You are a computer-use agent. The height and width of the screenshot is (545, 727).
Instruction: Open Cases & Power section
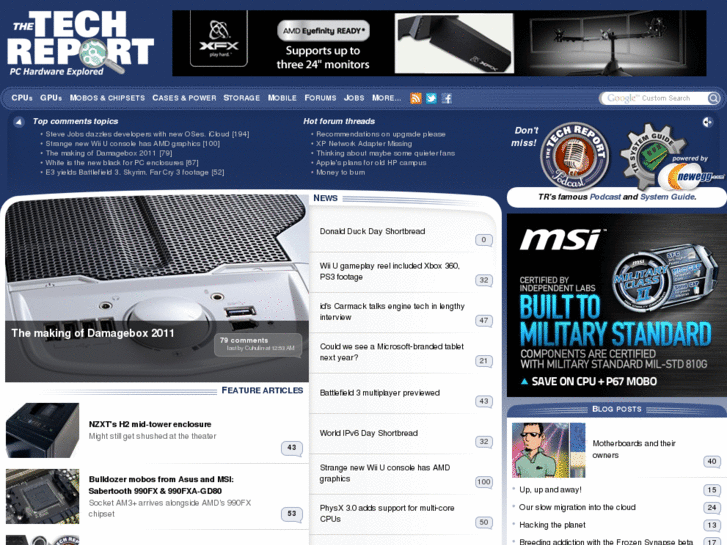[x=184, y=98]
